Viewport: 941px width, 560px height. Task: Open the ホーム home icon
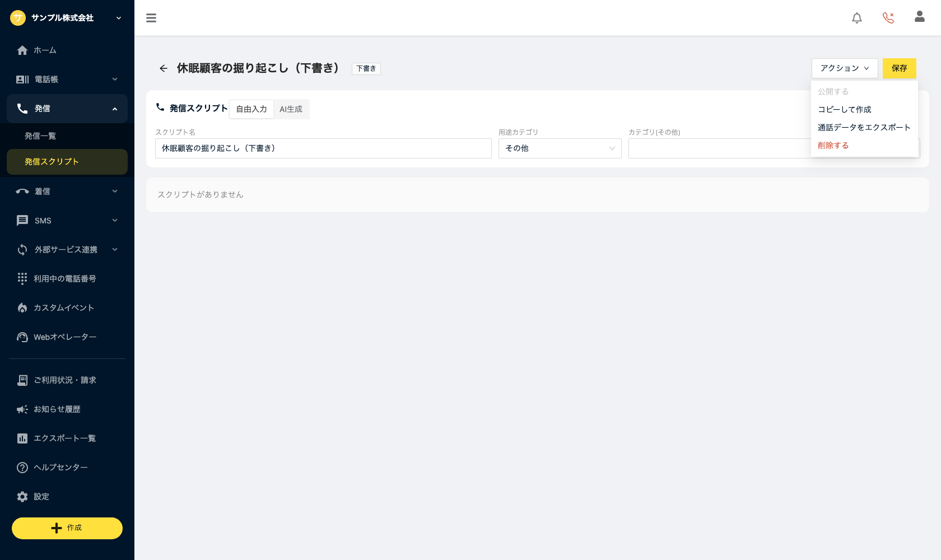(22, 50)
